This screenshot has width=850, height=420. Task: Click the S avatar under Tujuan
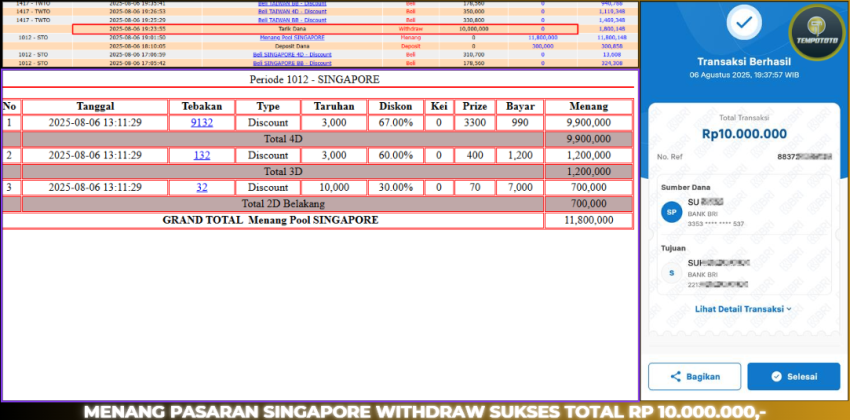672,273
